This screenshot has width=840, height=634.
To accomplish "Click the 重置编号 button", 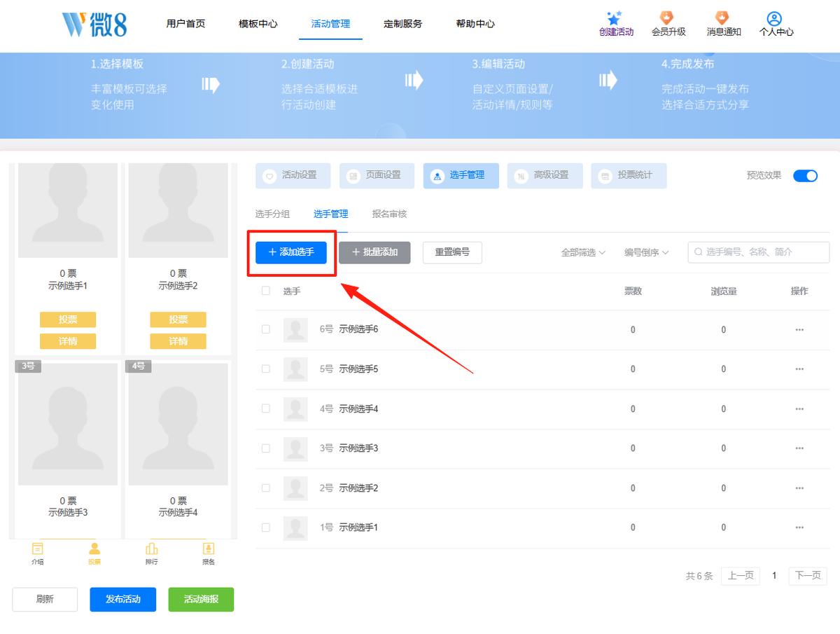I will (452, 252).
